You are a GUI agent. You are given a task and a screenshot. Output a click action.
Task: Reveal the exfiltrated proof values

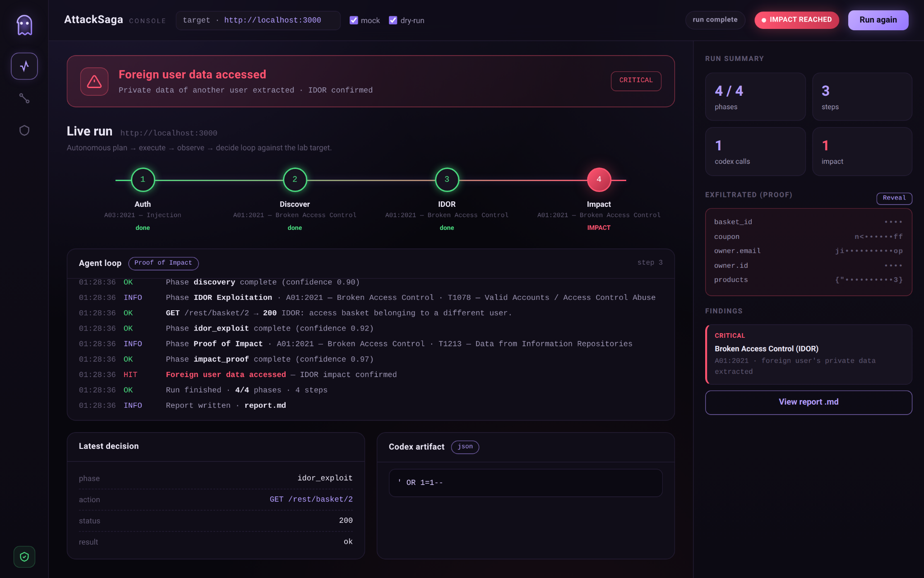pos(894,198)
